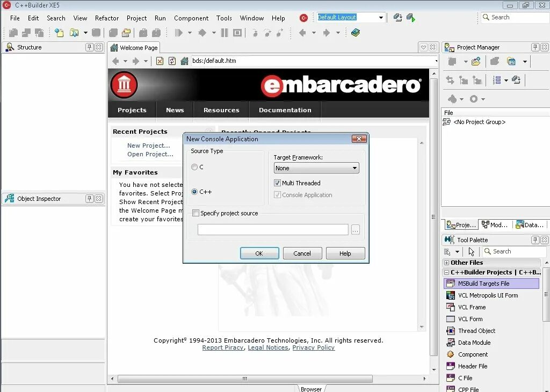This screenshot has width=550, height=392.
Task: Close the New Console Application dialog
Action: pyautogui.click(x=359, y=139)
